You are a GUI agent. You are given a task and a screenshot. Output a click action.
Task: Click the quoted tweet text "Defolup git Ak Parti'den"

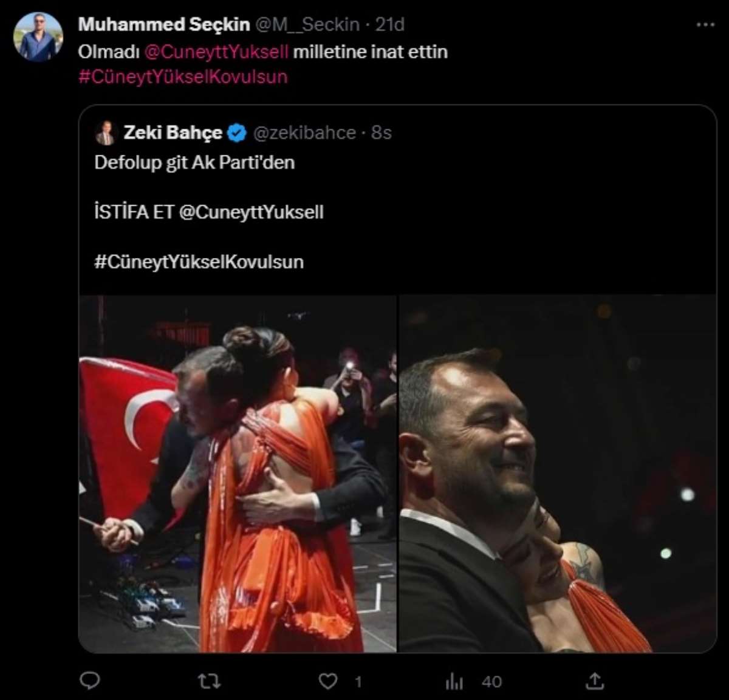[194, 162]
